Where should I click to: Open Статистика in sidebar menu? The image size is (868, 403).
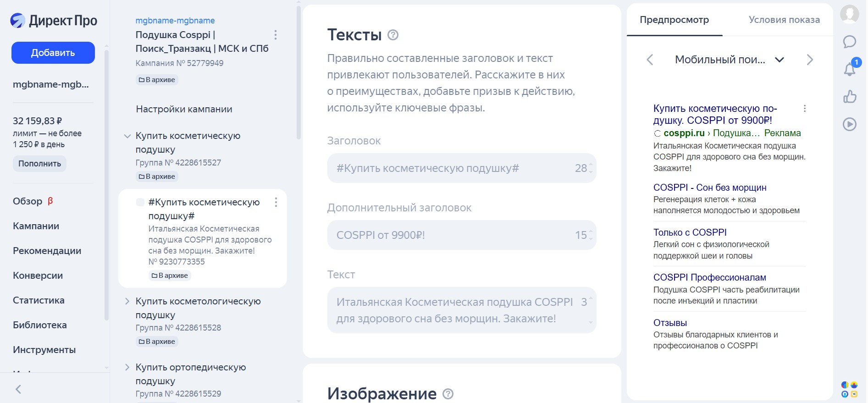click(39, 300)
